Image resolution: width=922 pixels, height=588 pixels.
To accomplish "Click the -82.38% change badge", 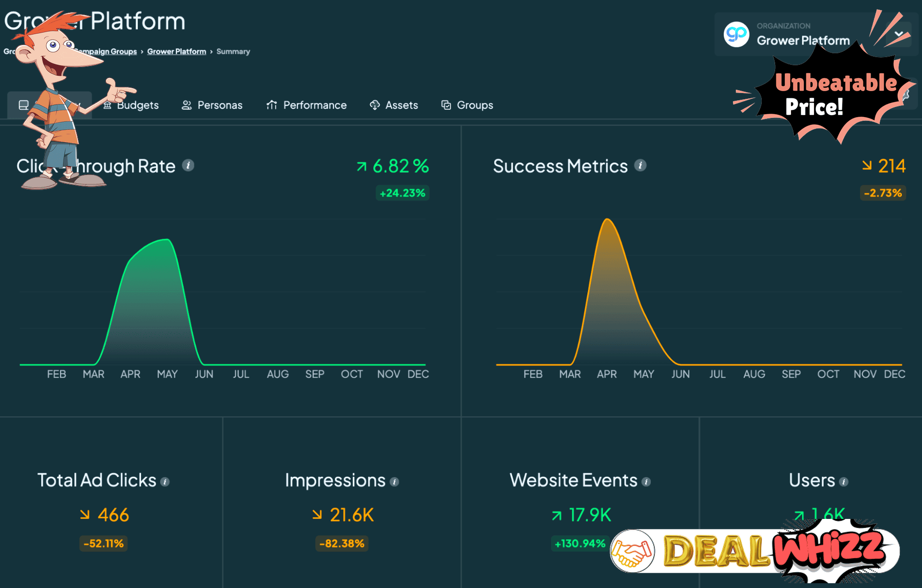I will pyautogui.click(x=342, y=543).
